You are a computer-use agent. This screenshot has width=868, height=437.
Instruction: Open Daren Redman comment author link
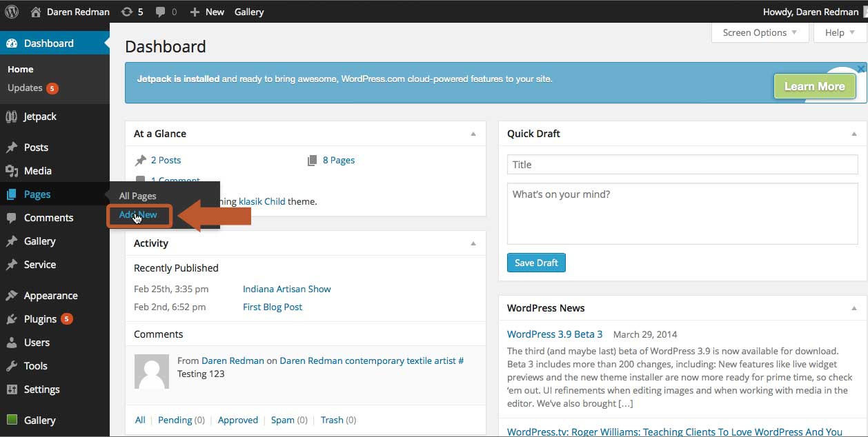coord(233,360)
